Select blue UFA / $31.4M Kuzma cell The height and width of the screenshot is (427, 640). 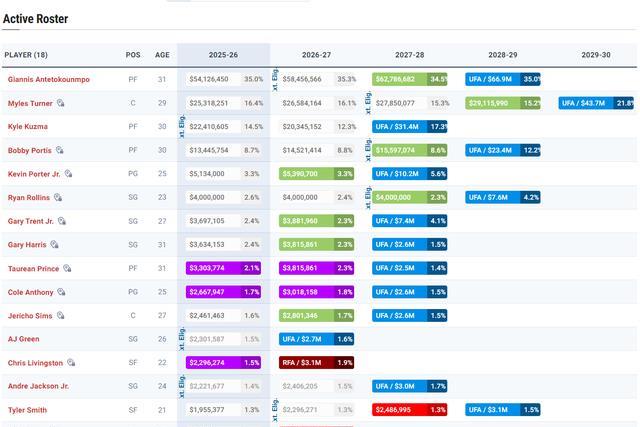[x=409, y=127]
